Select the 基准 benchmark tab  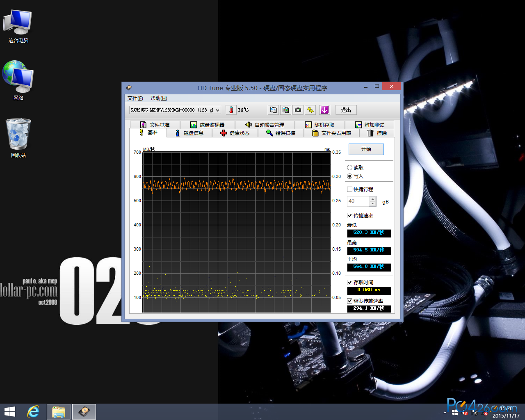(x=148, y=132)
